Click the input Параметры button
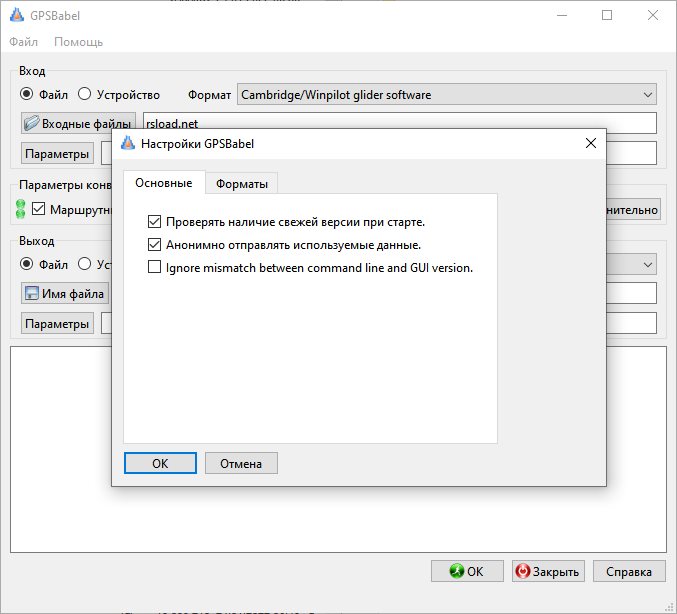This screenshot has height=614, width=677. coord(57,154)
